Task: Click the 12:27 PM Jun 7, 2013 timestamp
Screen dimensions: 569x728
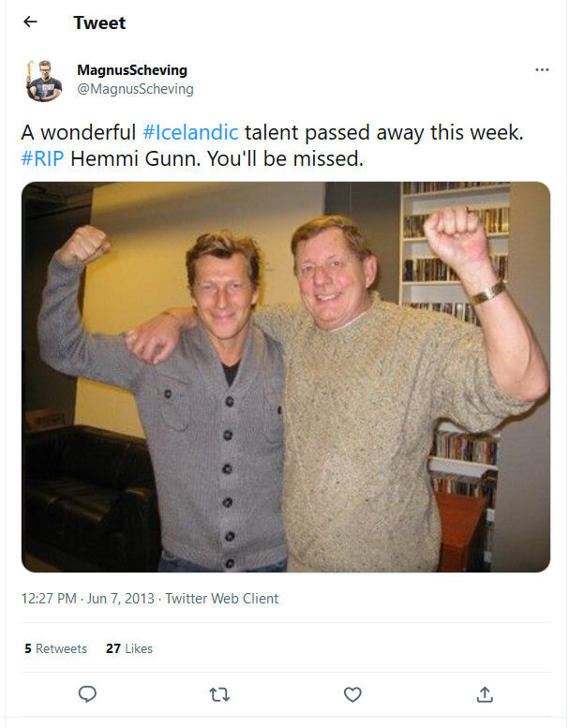Action: pyautogui.click(x=88, y=598)
